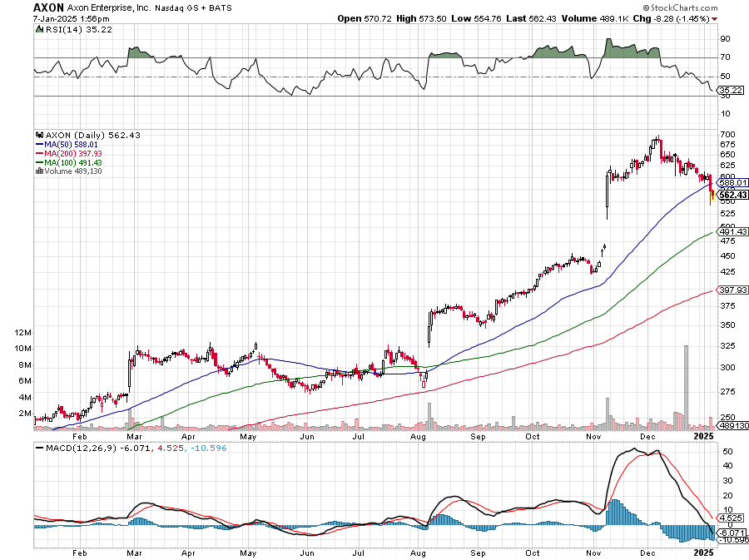Click the Volume bar legend icon
The image size is (749, 560).
[38, 171]
